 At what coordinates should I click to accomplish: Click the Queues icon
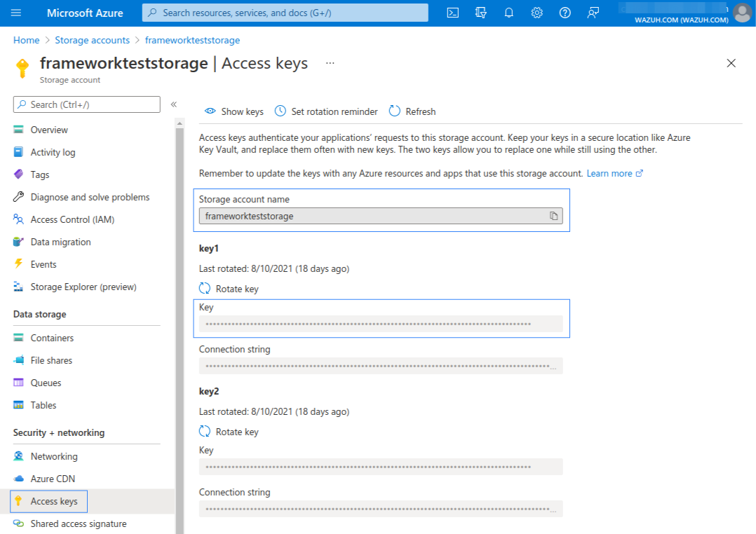coord(18,382)
